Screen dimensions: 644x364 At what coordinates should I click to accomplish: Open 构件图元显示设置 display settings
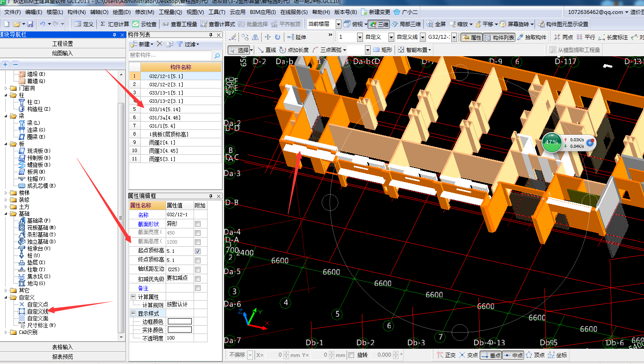(x=563, y=24)
